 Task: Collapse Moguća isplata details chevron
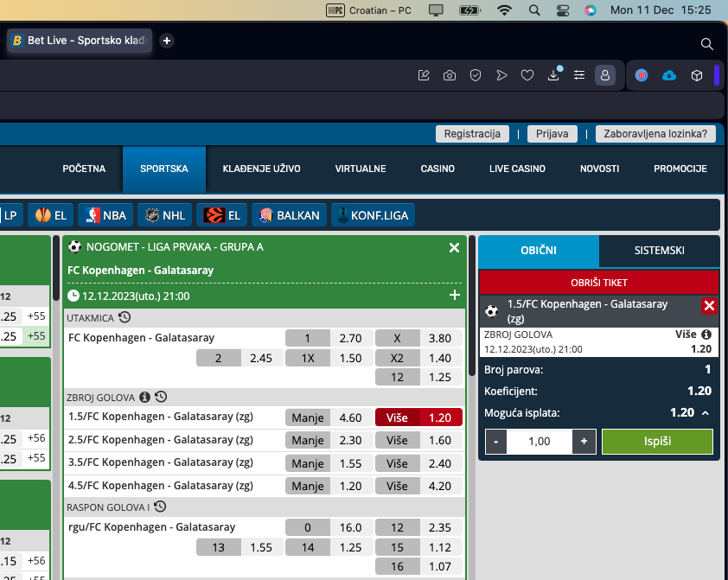pyautogui.click(x=706, y=412)
